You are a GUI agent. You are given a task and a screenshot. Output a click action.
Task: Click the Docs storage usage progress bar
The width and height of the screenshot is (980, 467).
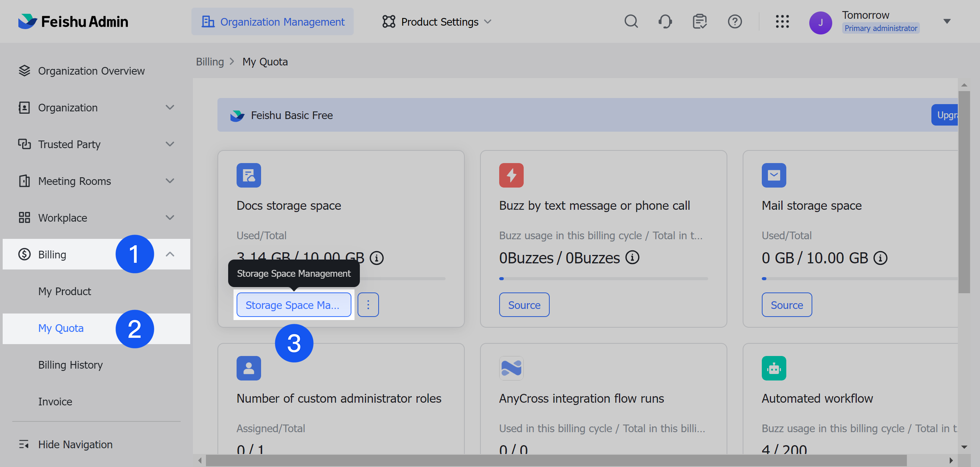(402, 279)
